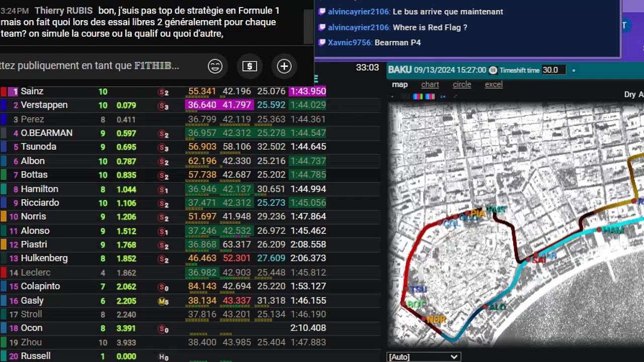Click the Timeshift time input showing 30.0
Image resolution: width=644 pixels, height=362 pixels.
coord(553,70)
